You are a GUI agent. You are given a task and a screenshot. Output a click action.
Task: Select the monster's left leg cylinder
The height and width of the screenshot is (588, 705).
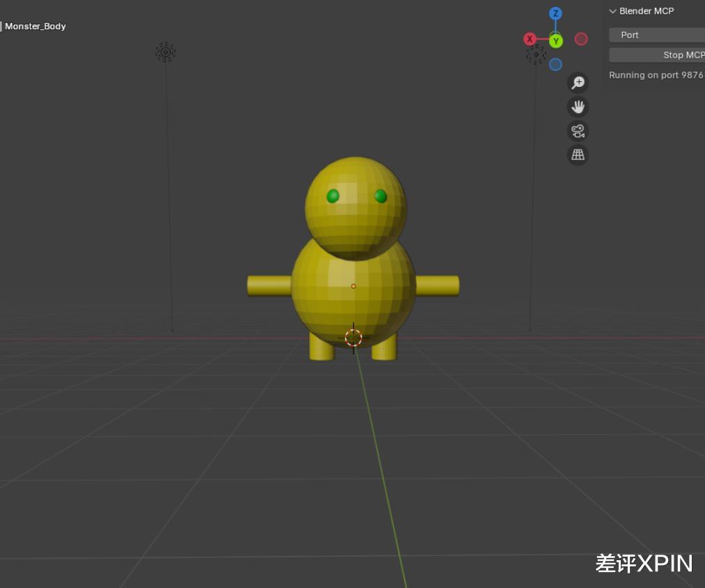click(322, 347)
